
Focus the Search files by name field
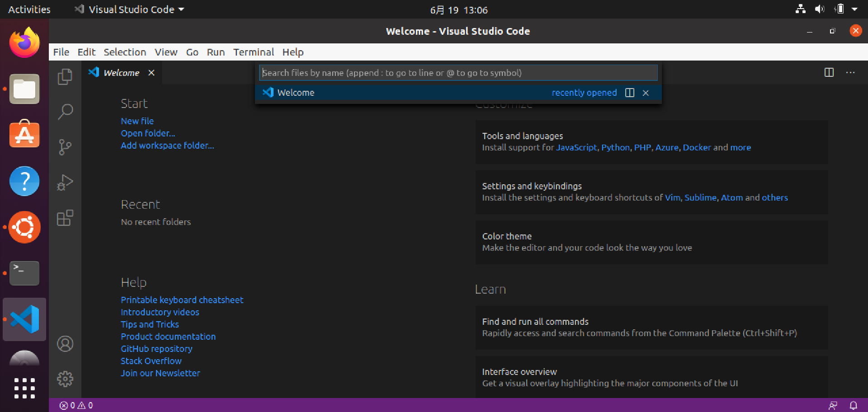point(458,73)
